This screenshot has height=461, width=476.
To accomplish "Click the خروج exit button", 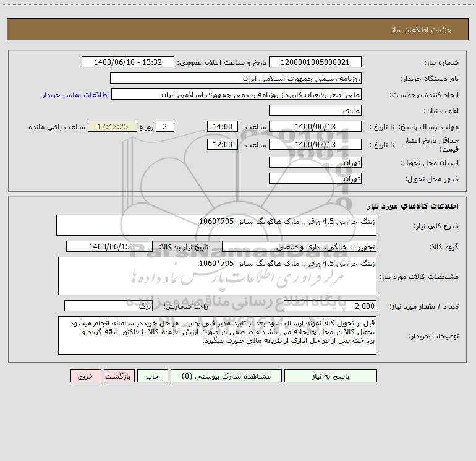I will click(85, 376).
